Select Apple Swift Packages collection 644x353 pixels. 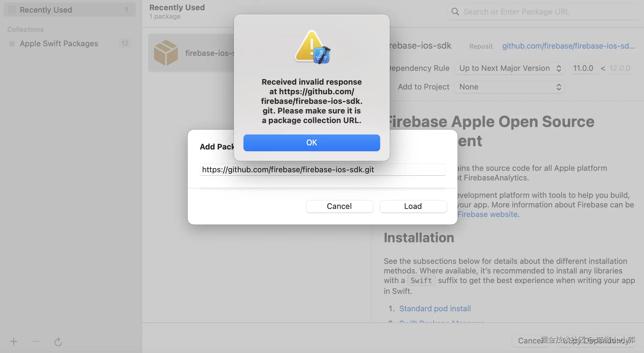59,44
